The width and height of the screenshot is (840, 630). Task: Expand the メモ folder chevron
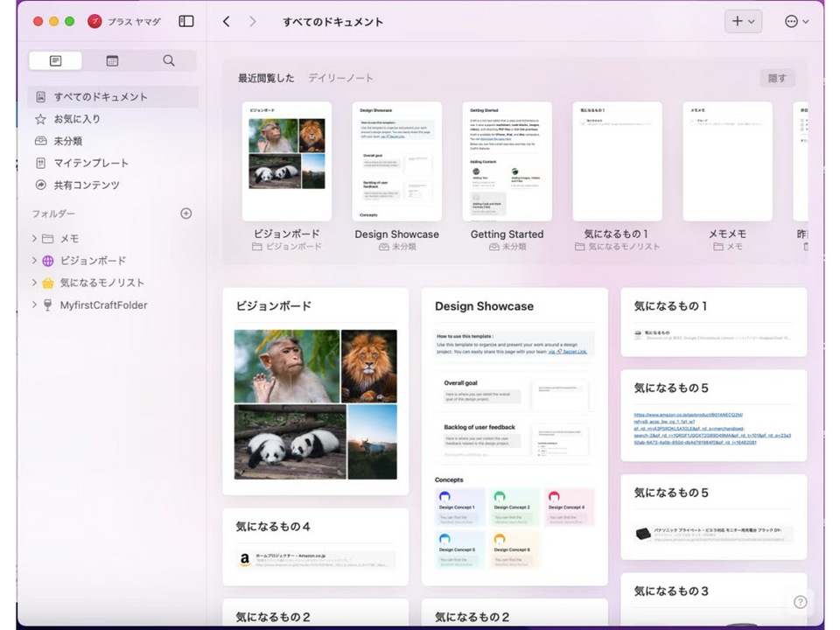34,238
